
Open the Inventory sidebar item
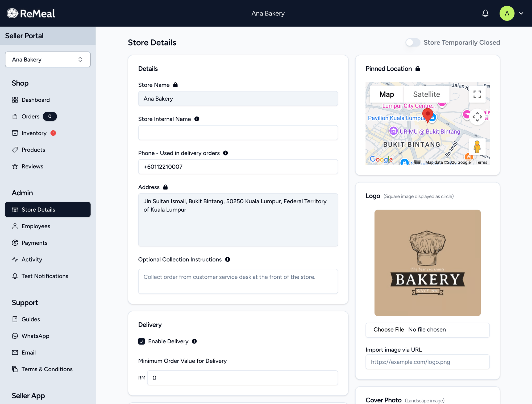(34, 133)
